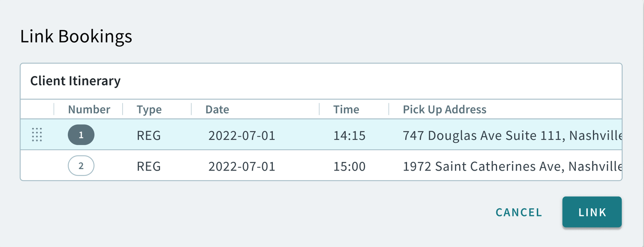Select the 14:15 time entry

coord(349,136)
